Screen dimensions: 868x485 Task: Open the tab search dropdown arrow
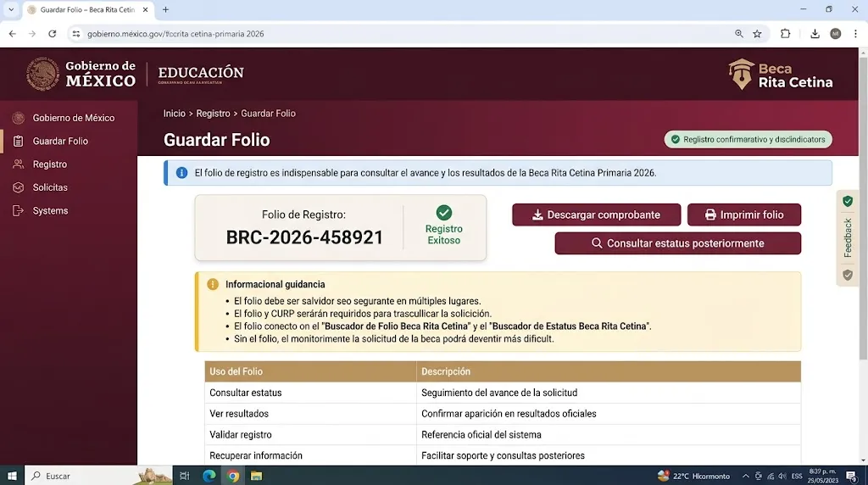11,9
